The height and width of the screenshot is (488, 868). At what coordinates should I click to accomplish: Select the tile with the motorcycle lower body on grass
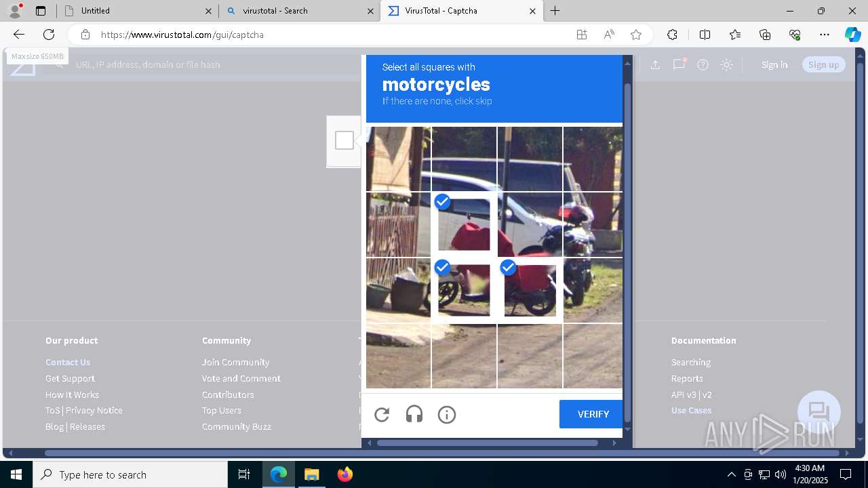593,291
